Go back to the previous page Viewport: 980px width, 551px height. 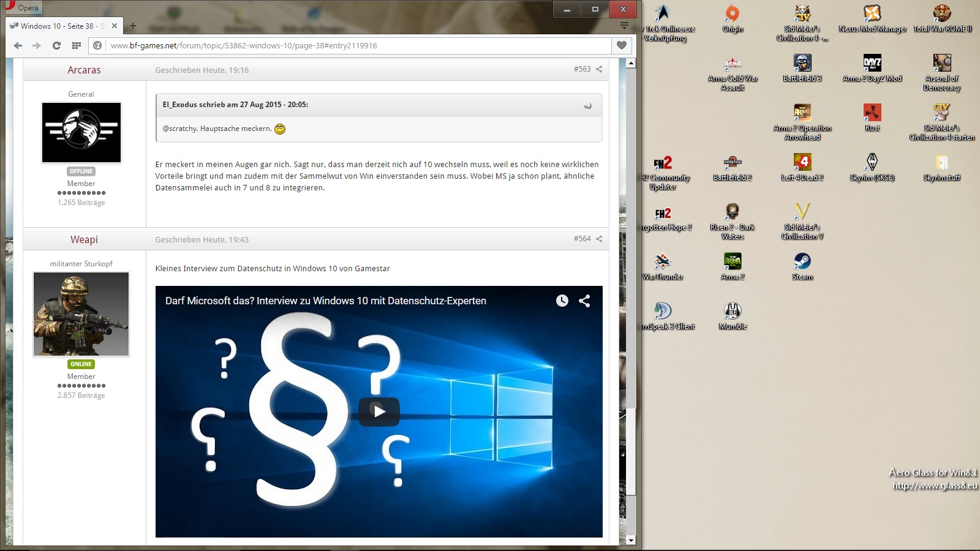(x=18, y=45)
